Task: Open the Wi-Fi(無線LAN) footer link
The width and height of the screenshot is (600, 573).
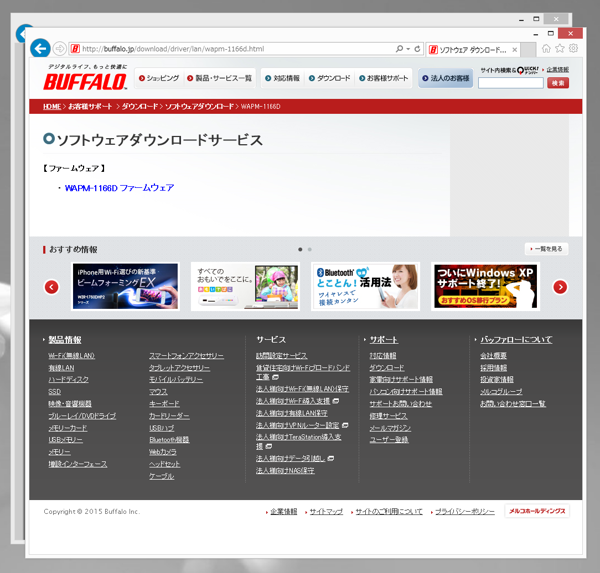Action: coord(71,356)
